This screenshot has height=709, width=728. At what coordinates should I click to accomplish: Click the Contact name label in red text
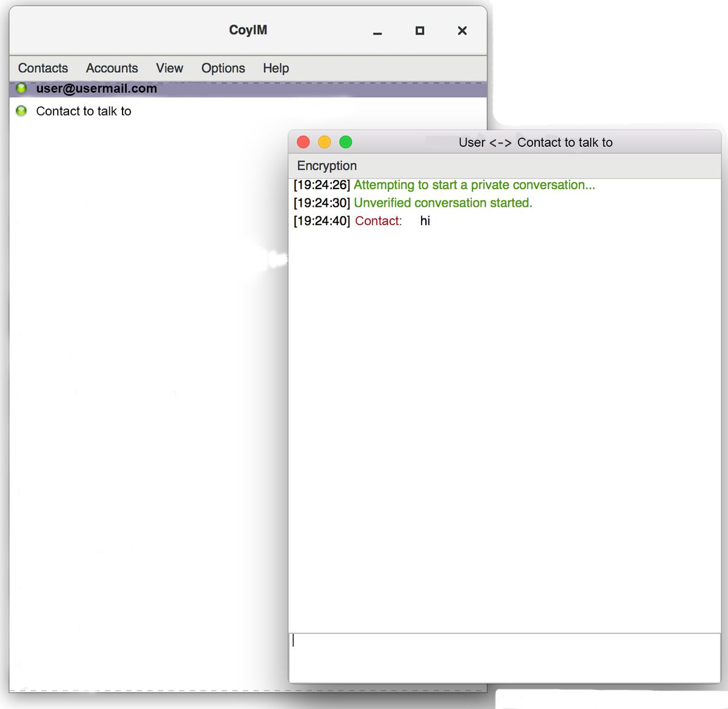[377, 221]
